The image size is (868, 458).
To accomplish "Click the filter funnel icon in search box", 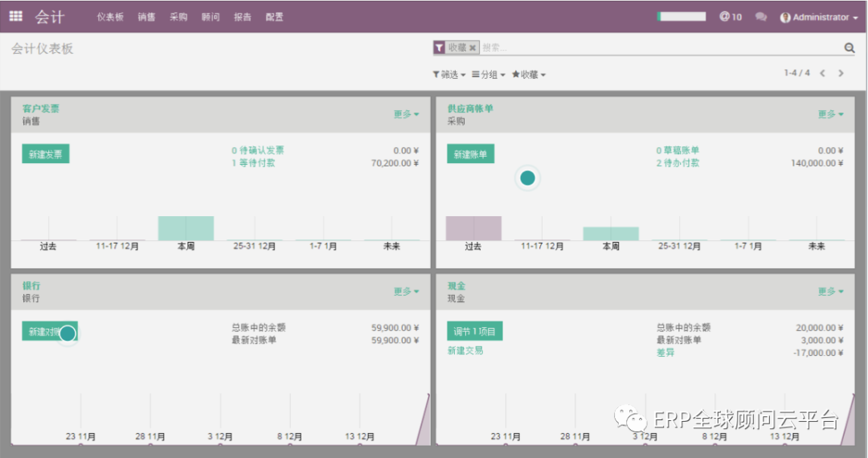I will point(439,48).
